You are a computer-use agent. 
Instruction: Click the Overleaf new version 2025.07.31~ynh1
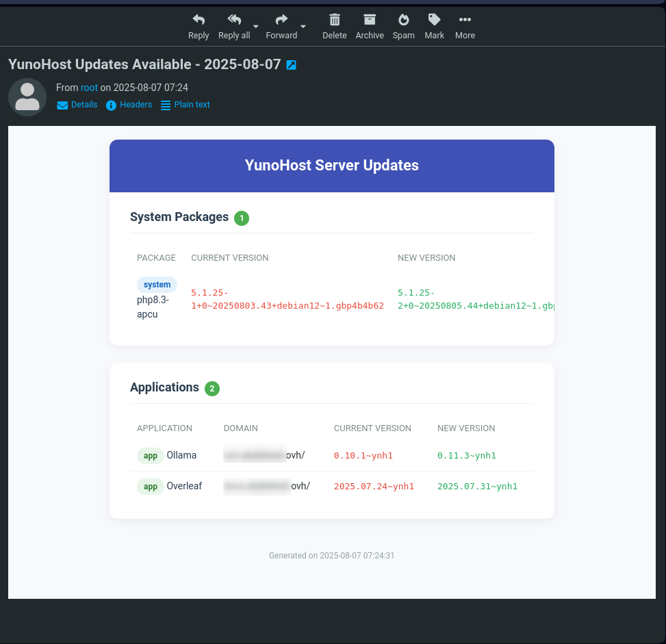(477, 487)
